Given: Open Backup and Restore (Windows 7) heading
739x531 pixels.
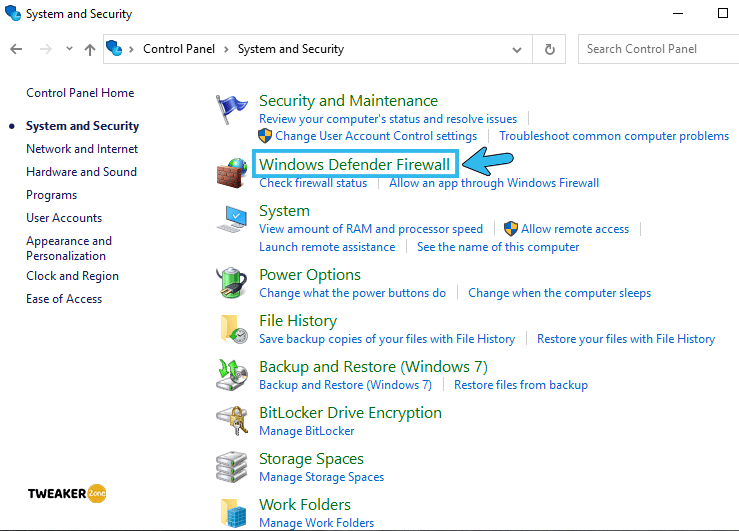Looking at the screenshot, I should tap(373, 367).
